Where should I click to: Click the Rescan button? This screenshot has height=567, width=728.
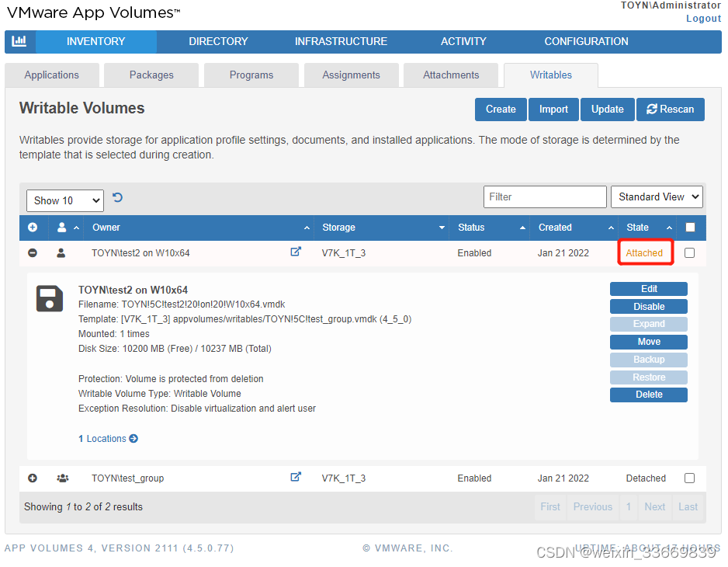(671, 110)
